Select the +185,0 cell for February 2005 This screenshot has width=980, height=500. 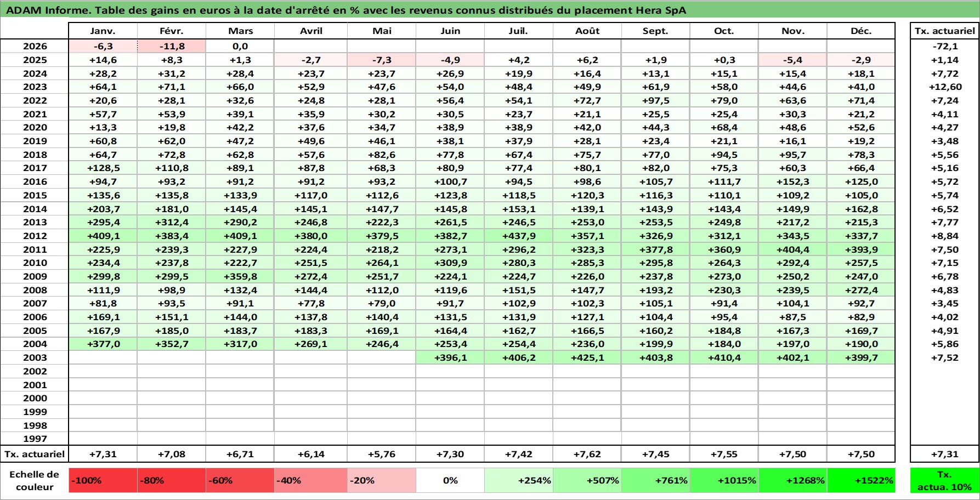(172, 331)
